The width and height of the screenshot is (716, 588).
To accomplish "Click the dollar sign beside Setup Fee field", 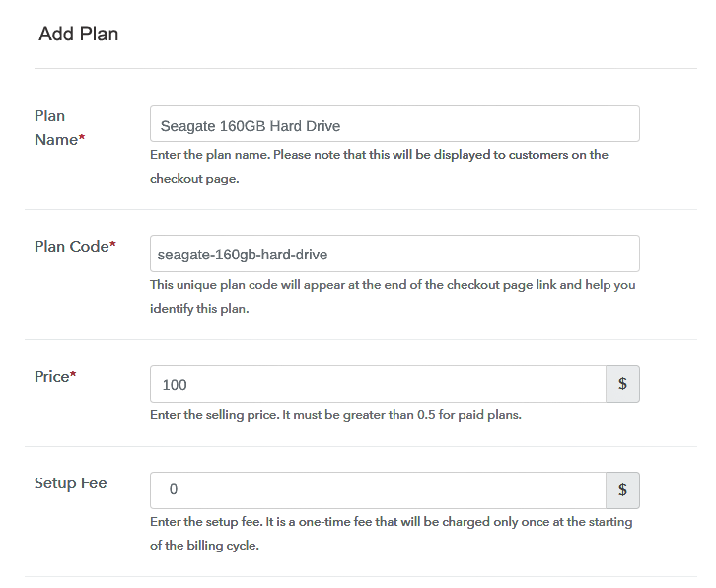I will [x=622, y=489].
